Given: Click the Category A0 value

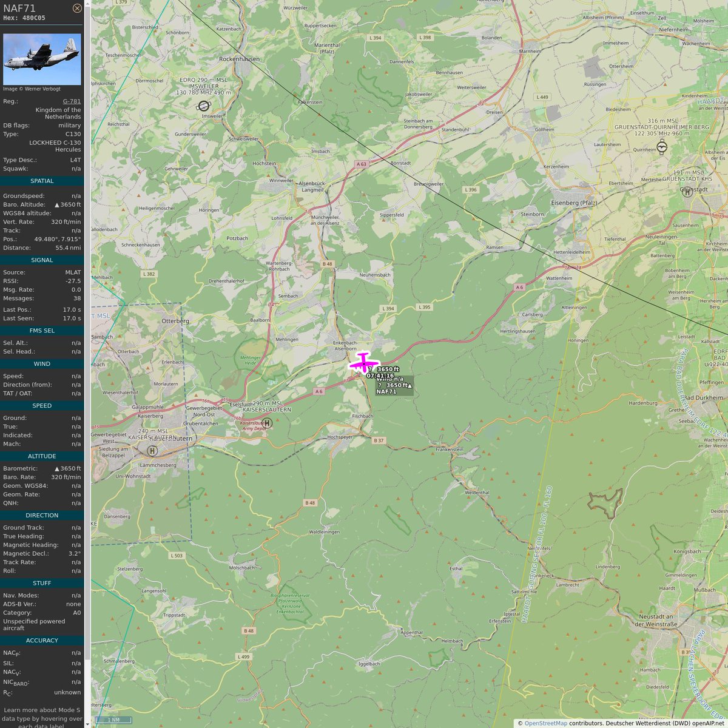Looking at the screenshot, I should pos(77,613).
